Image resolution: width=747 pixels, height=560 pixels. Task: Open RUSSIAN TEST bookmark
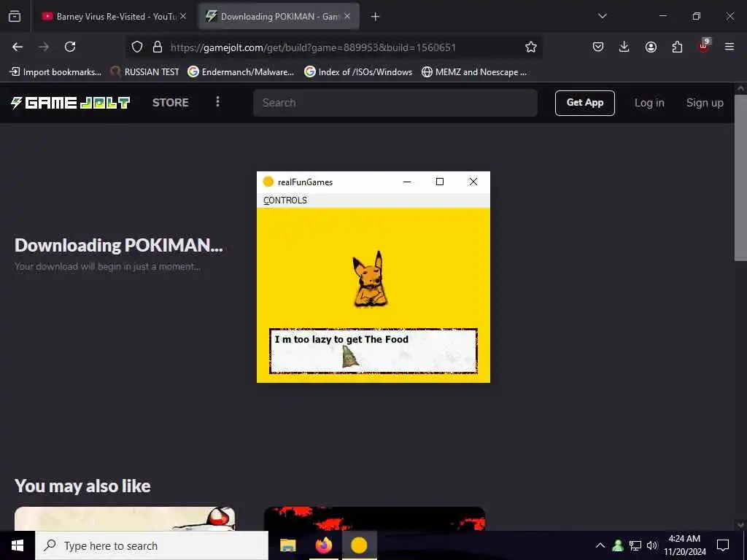click(x=144, y=72)
